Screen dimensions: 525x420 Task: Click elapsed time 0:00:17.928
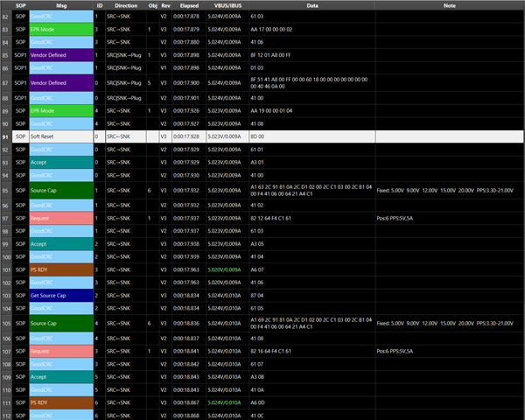pyautogui.click(x=186, y=136)
